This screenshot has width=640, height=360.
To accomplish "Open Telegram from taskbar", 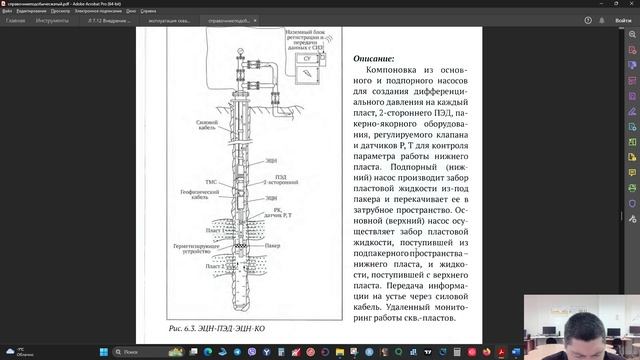I will click(237, 352).
